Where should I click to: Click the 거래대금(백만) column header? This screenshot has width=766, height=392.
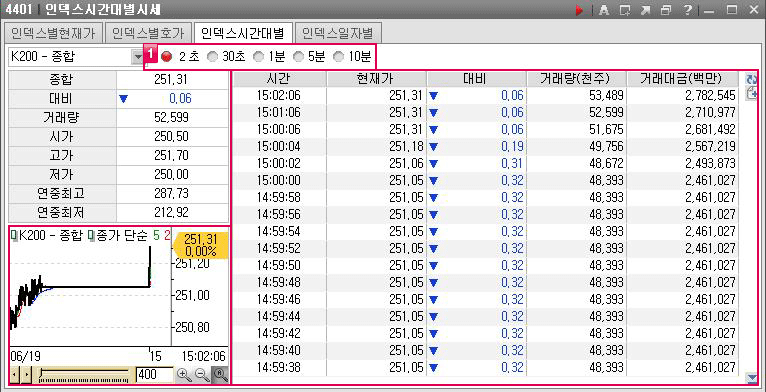pyautogui.click(x=683, y=79)
